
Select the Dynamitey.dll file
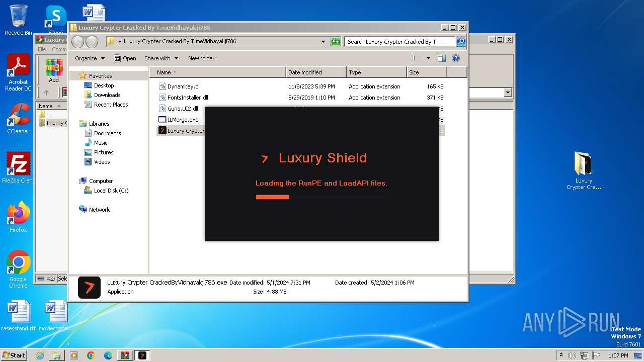pyautogui.click(x=184, y=86)
